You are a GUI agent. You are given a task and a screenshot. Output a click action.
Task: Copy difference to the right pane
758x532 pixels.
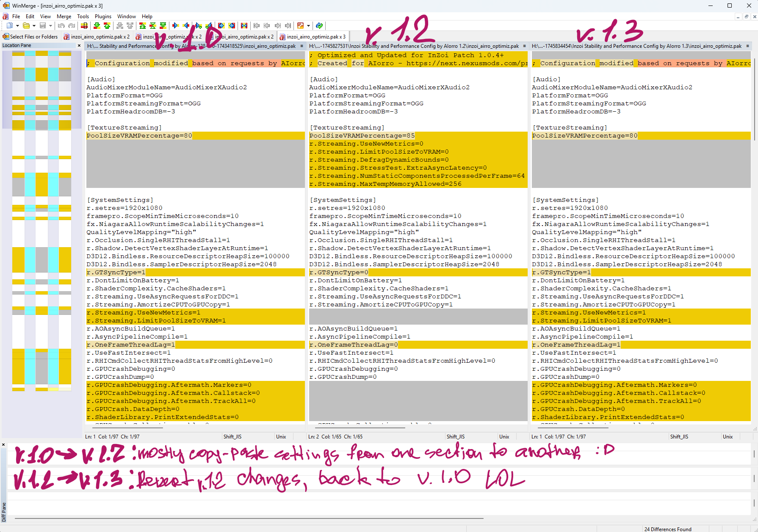tap(176, 26)
